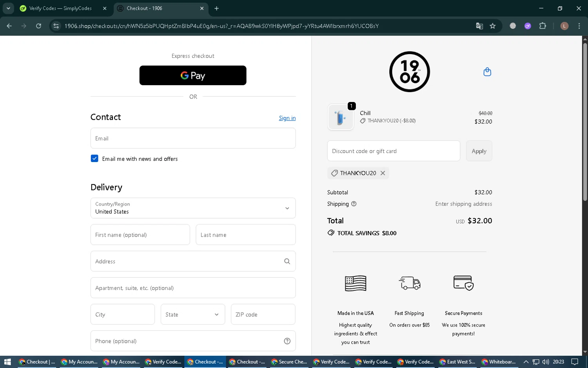Close the Checkout - 1906 tab
The width and height of the screenshot is (588, 368).
pyautogui.click(x=202, y=8)
